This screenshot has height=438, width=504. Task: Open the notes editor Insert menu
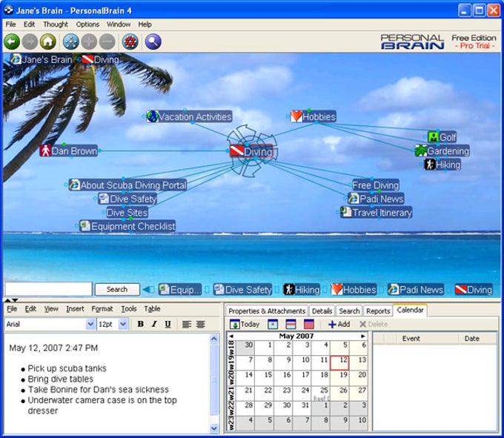[x=75, y=309]
